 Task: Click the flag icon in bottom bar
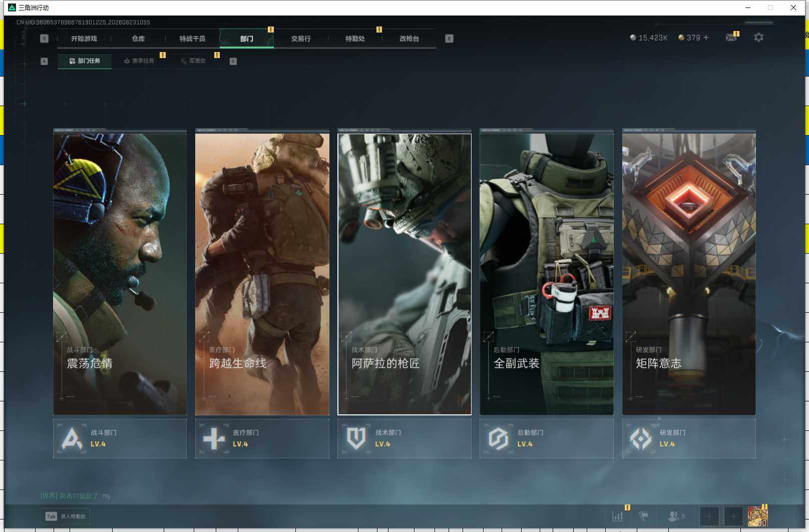(644, 516)
